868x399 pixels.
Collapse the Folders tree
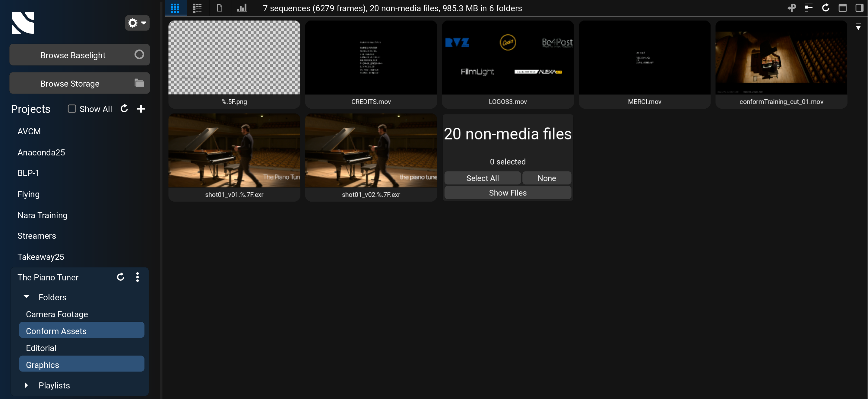coord(26,297)
